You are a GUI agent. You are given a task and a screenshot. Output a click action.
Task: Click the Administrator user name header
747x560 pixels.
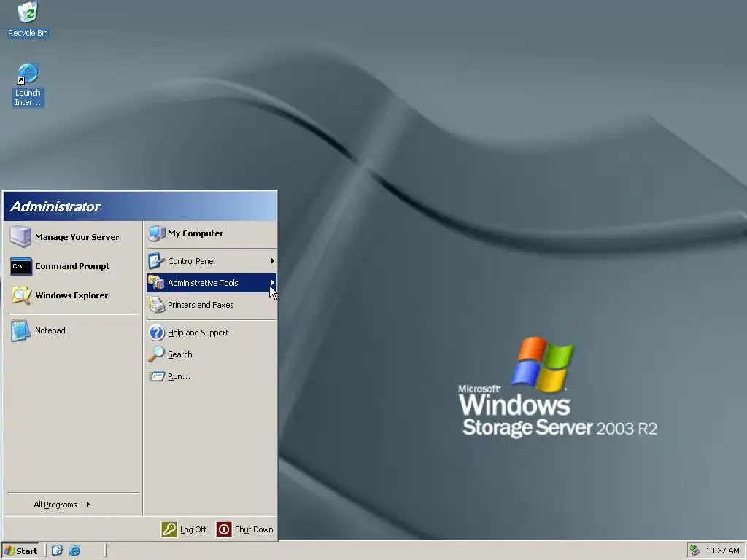pyautogui.click(x=55, y=206)
